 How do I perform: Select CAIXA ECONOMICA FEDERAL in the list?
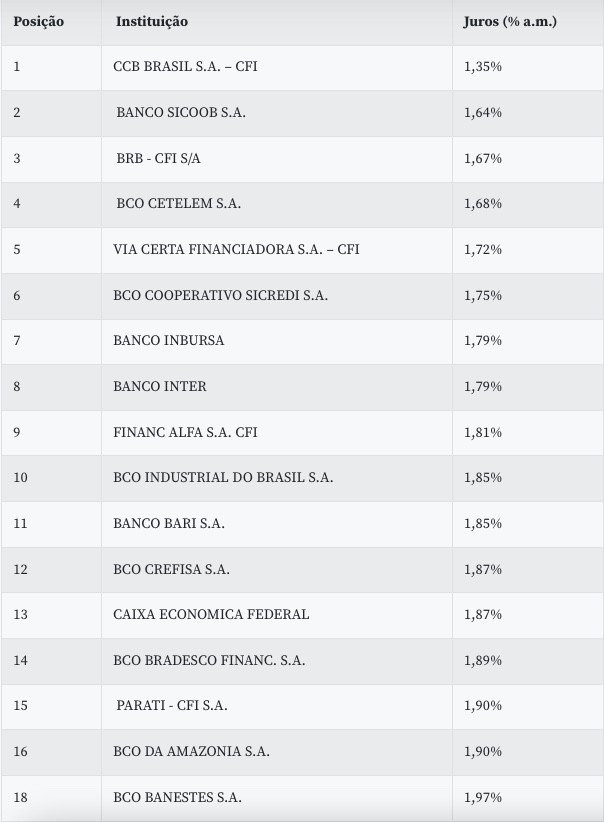[211, 614]
